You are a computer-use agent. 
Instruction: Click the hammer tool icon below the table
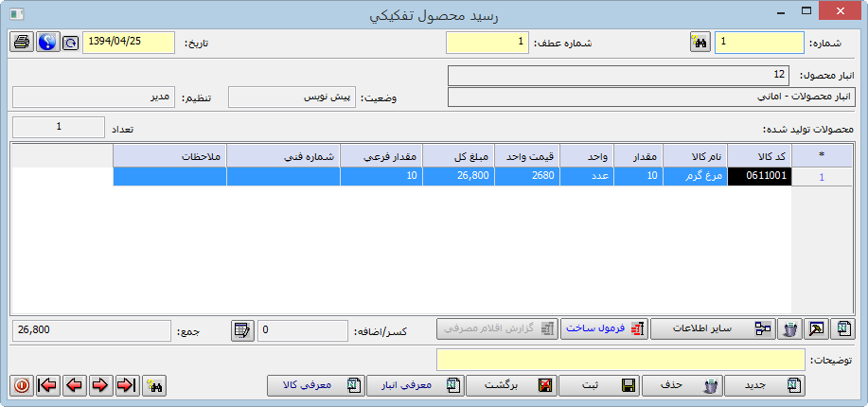pos(817,329)
